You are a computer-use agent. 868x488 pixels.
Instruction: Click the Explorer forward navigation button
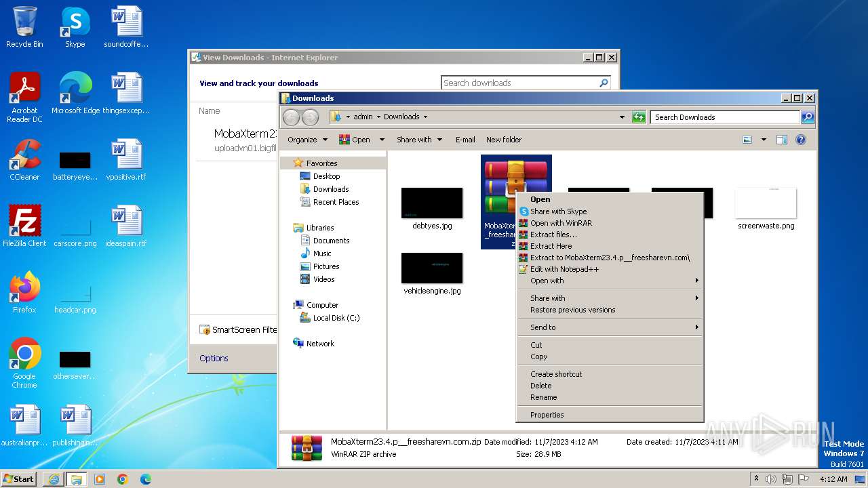(310, 117)
